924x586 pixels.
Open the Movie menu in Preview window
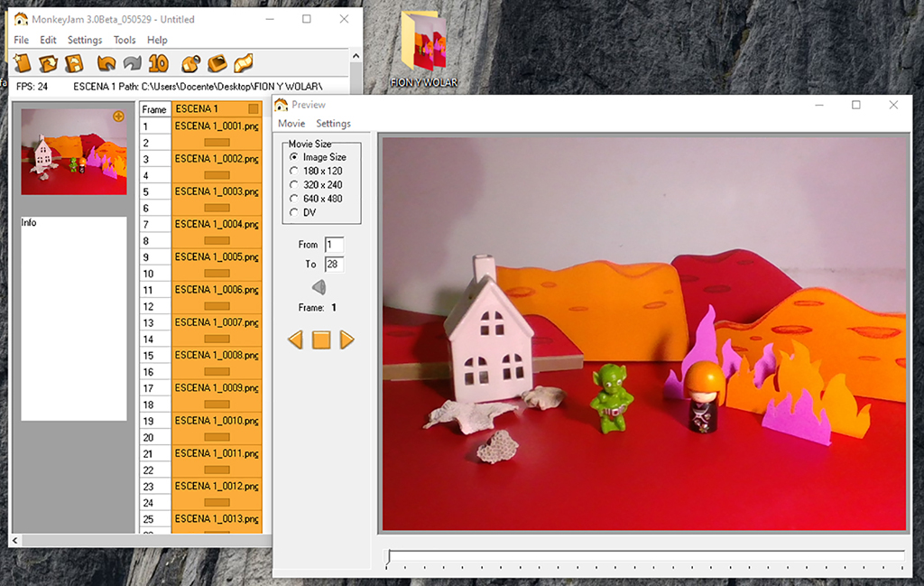click(x=291, y=124)
